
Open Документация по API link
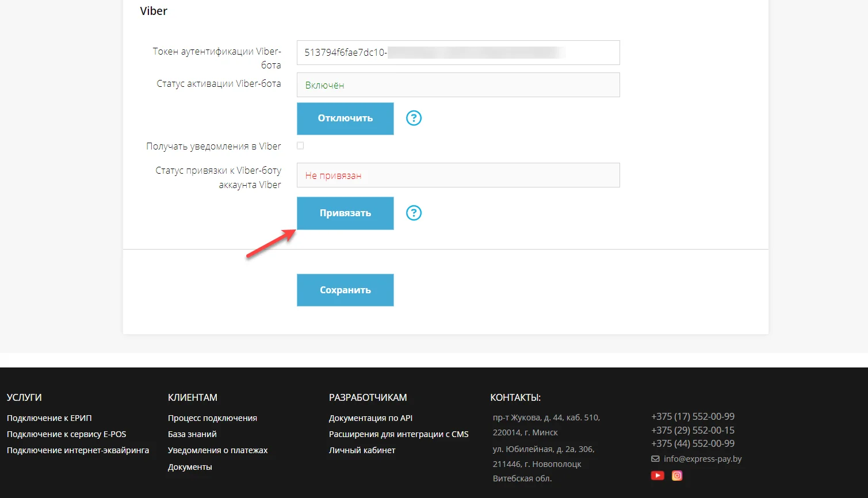370,418
